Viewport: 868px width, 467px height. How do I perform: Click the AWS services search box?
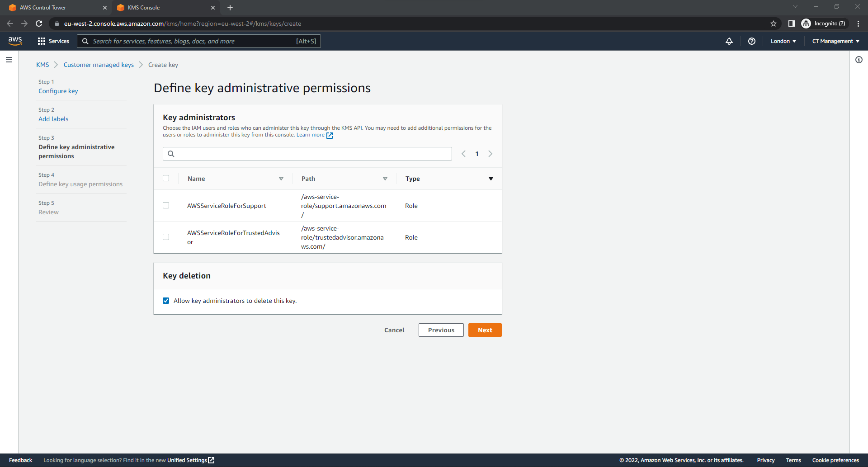point(199,41)
